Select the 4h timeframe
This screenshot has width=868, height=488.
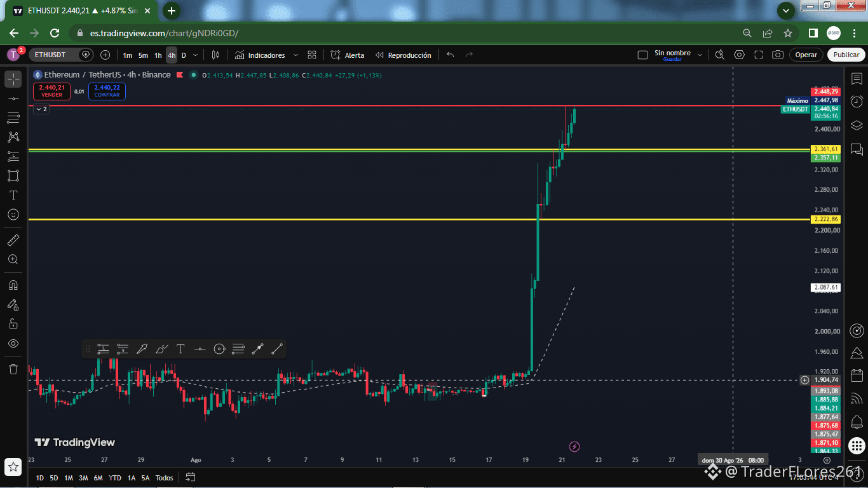172,55
